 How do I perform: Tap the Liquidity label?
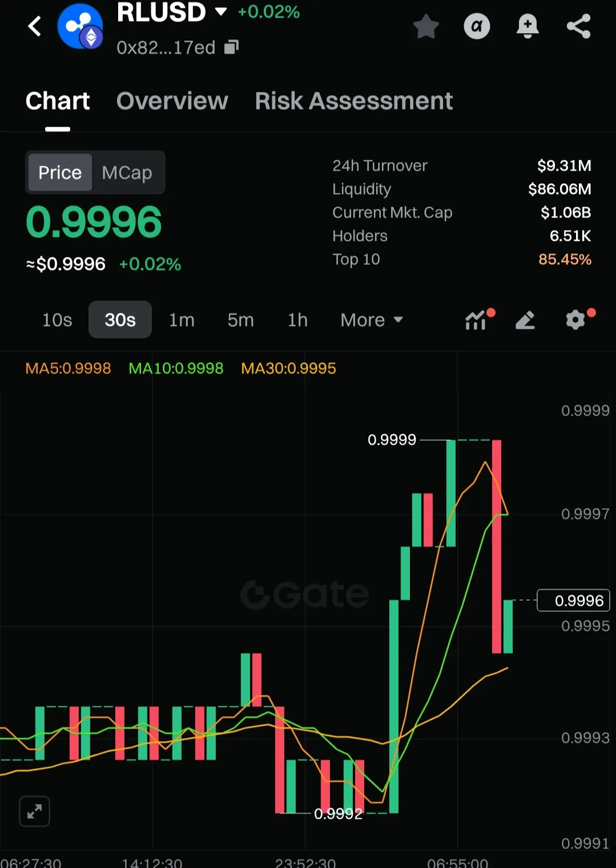tap(362, 189)
